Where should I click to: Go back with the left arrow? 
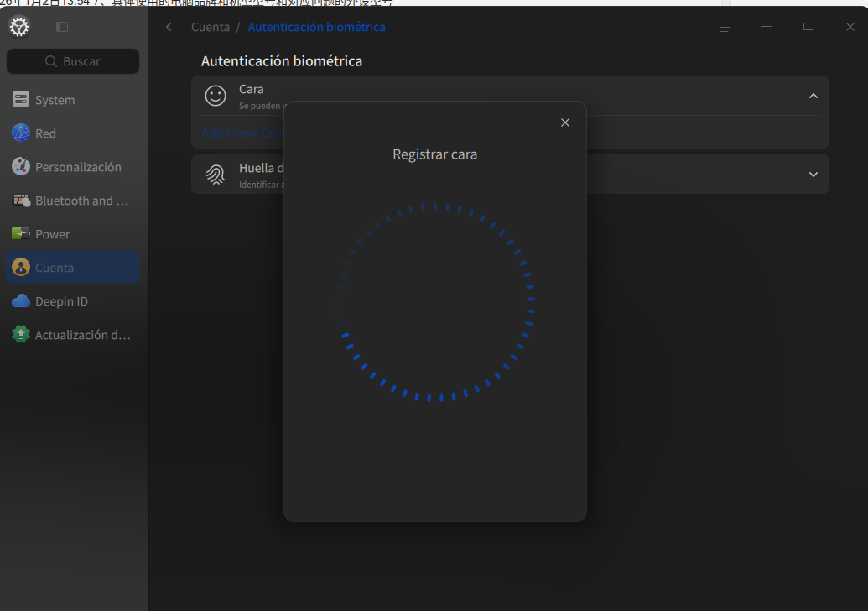pos(169,27)
